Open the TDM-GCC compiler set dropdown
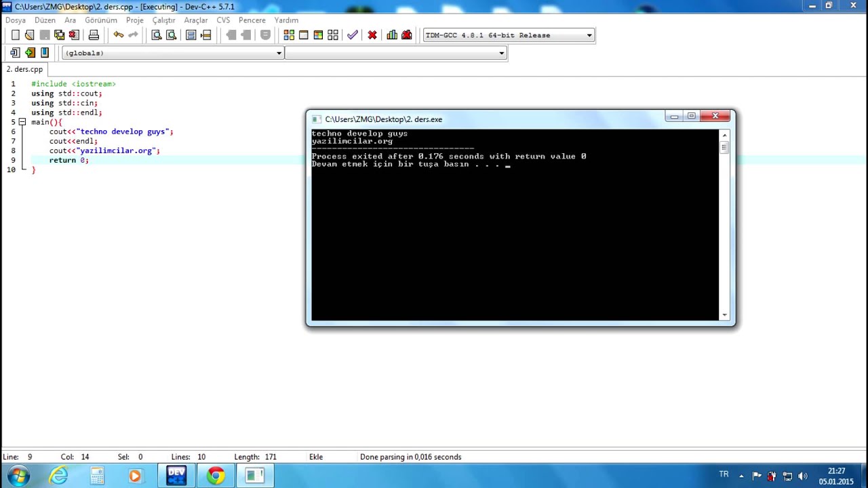This screenshot has width=868, height=488. pyautogui.click(x=589, y=35)
